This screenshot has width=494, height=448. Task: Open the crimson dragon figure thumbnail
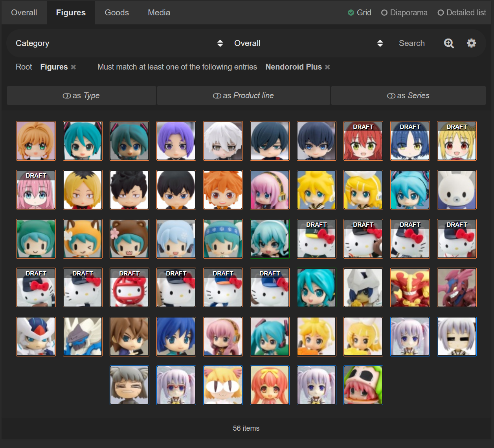point(457,287)
